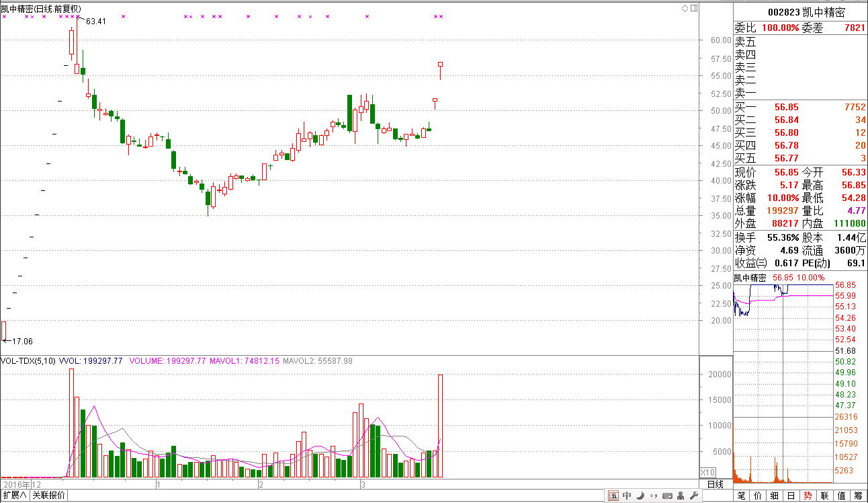Open the 日线 period selector
Image resolution: width=868 pixels, height=503 pixels.
[715, 484]
